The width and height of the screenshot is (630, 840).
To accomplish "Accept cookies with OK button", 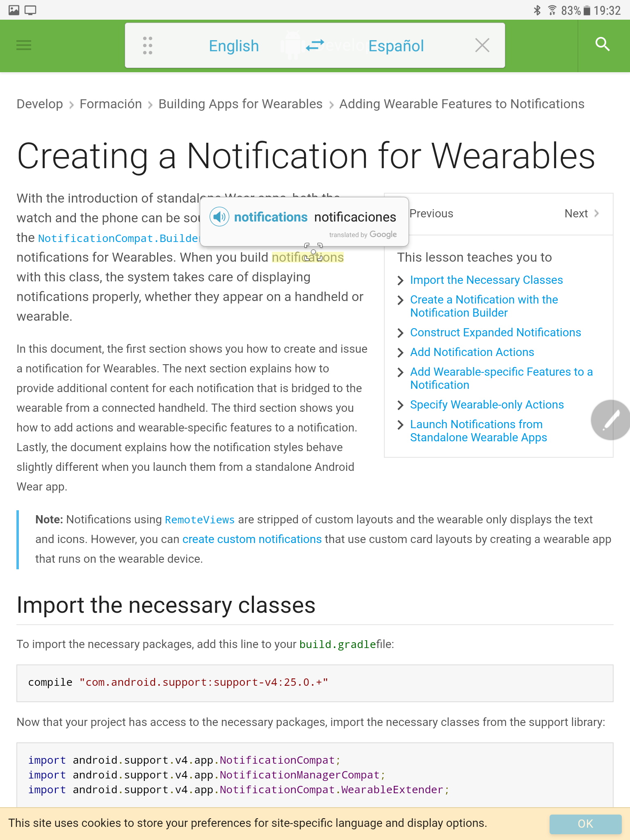I will (585, 824).
